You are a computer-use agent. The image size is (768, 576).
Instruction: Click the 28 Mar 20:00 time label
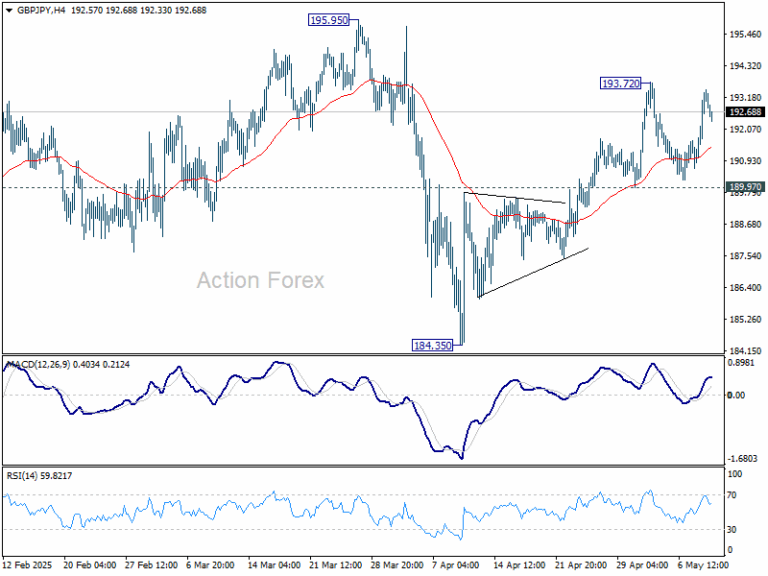pyautogui.click(x=397, y=565)
